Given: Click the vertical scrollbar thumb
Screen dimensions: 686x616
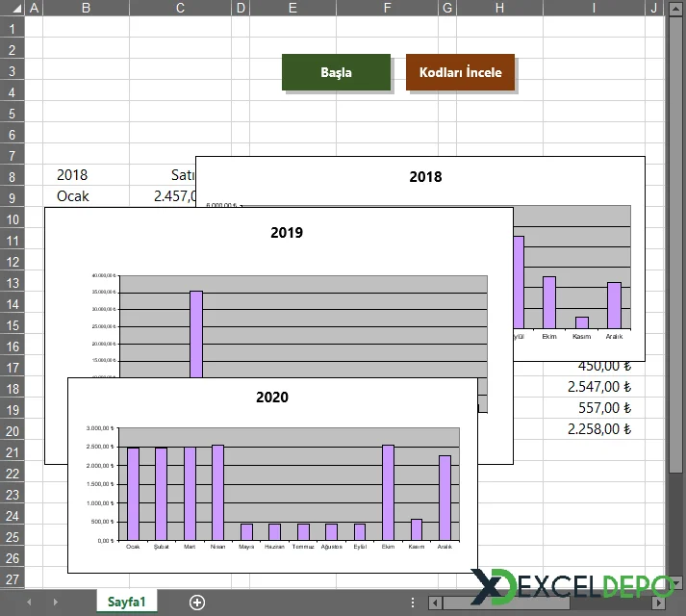Looking at the screenshot, I should pos(676,241).
